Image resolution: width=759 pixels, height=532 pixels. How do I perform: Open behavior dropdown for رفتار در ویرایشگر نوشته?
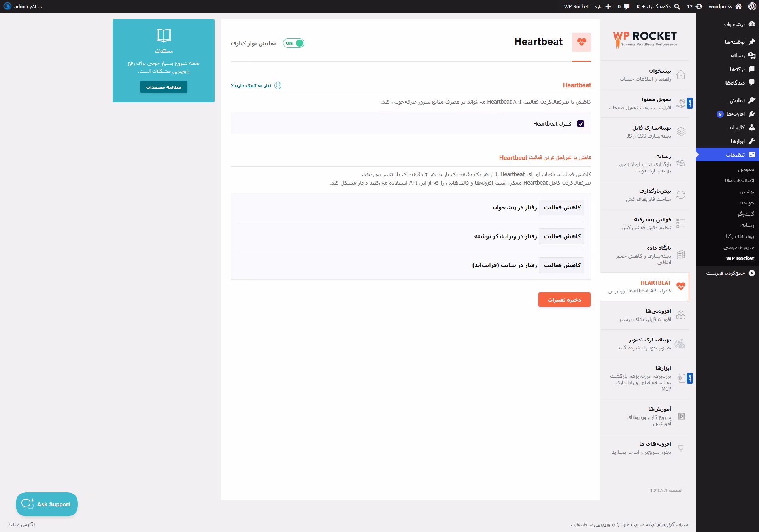562,236
